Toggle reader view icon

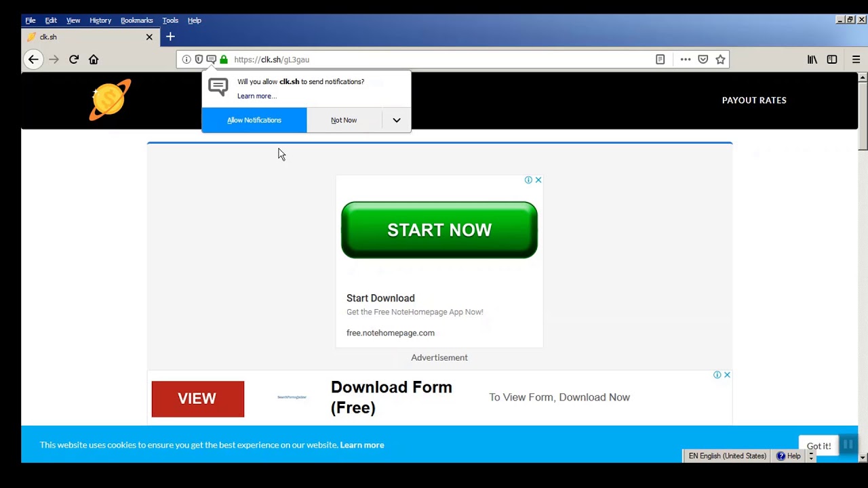(660, 60)
